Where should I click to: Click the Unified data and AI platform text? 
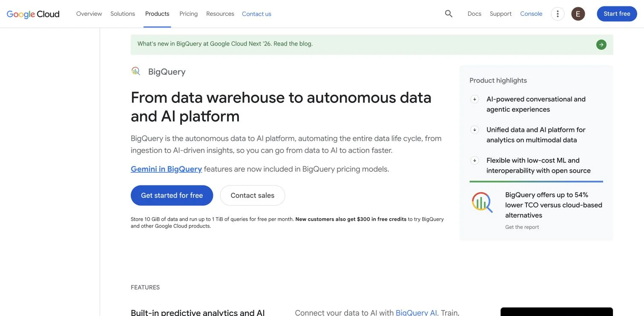(536, 135)
